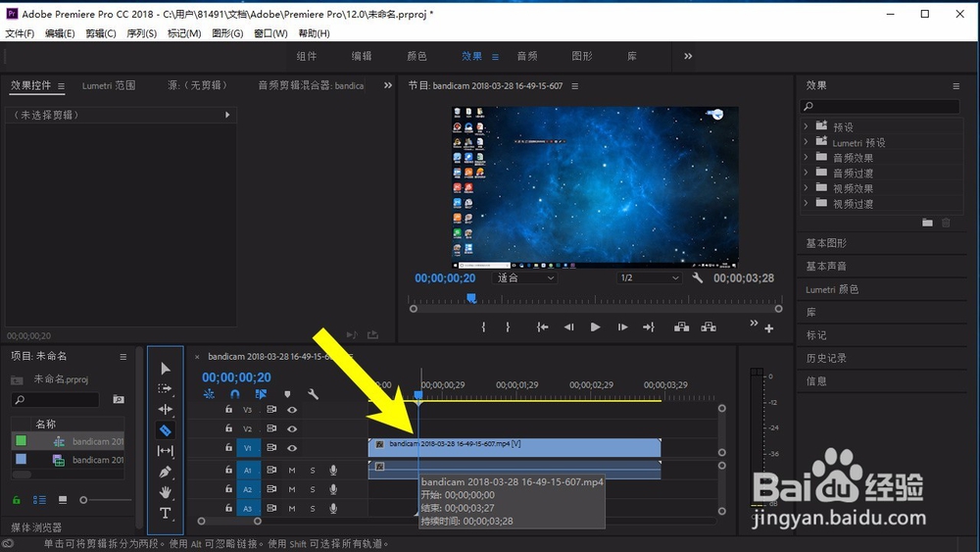
Task: Go to Out point in monitor
Action: [x=649, y=326]
